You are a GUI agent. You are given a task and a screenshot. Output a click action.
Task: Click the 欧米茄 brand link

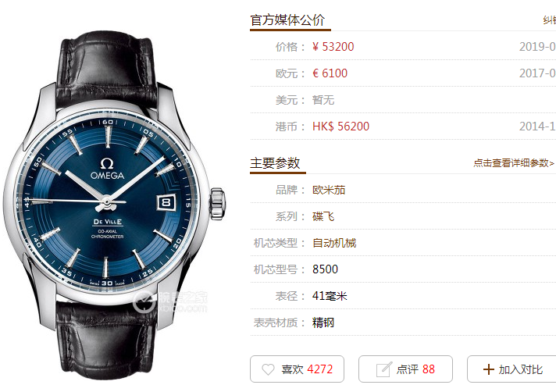click(x=329, y=190)
